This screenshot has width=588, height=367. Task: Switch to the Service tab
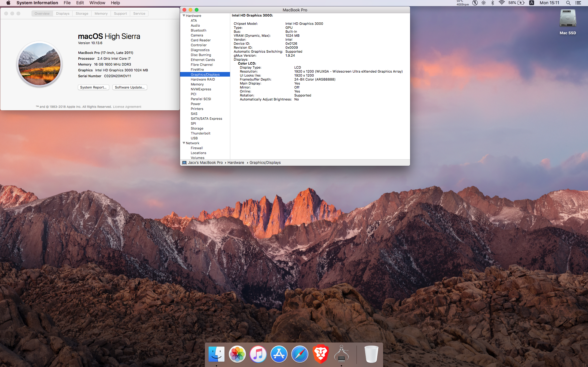pyautogui.click(x=139, y=13)
